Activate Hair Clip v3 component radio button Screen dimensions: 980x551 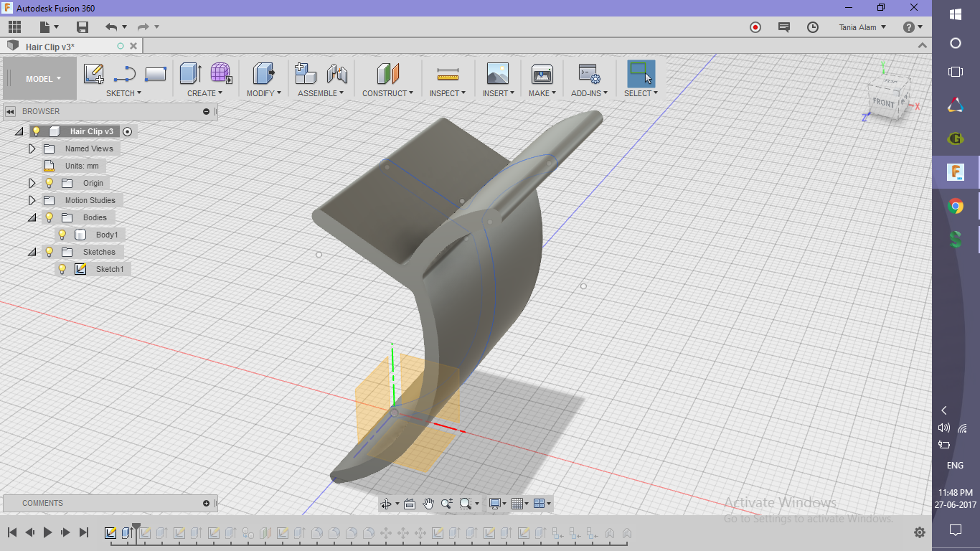[x=127, y=131]
